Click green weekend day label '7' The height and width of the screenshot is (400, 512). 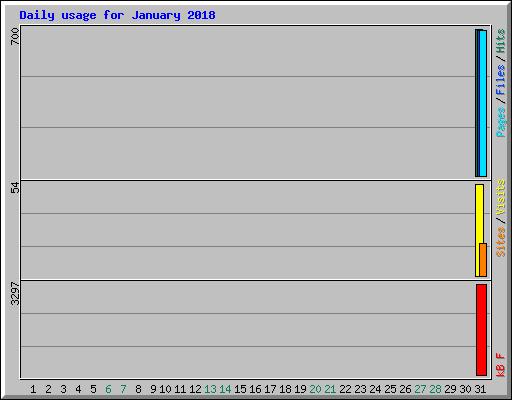[x=123, y=389]
